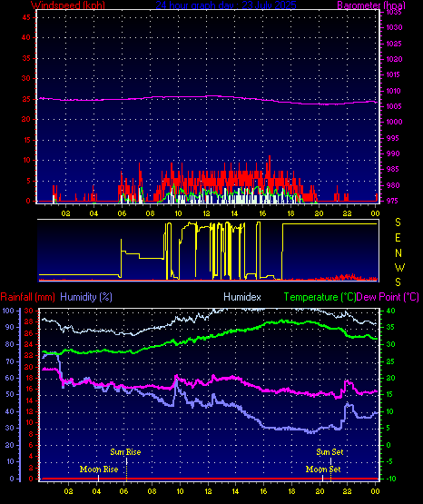This screenshot has width=423, height=504.
Task: Click the 'Rainfall (mm)' legend label
Action: click(x=28, y=297)
